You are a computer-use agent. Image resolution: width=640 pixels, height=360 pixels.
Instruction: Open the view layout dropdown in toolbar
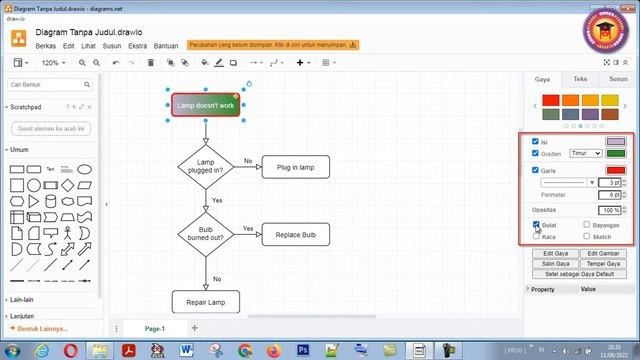pos(21,62)
